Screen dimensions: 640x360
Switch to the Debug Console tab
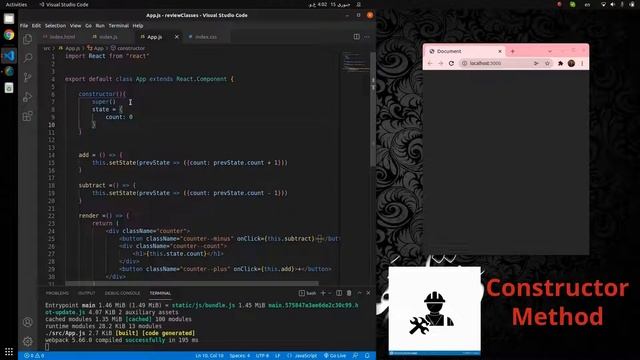(122, 293)
